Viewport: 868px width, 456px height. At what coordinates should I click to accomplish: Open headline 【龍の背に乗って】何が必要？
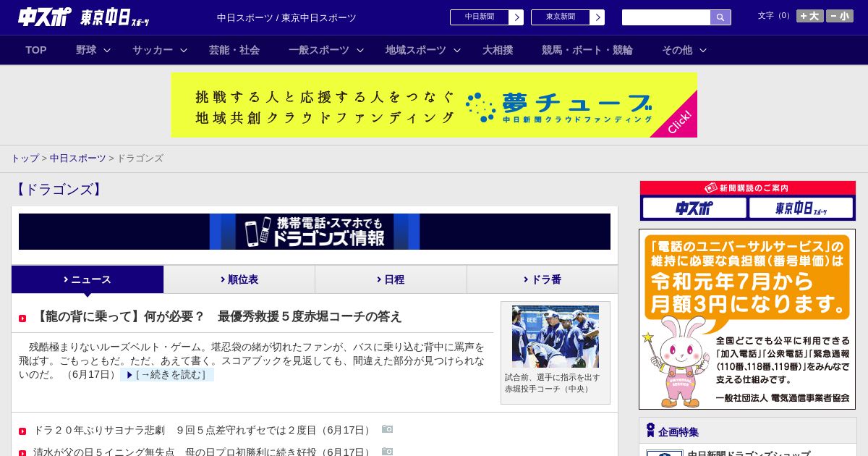(x=218, y=316)
